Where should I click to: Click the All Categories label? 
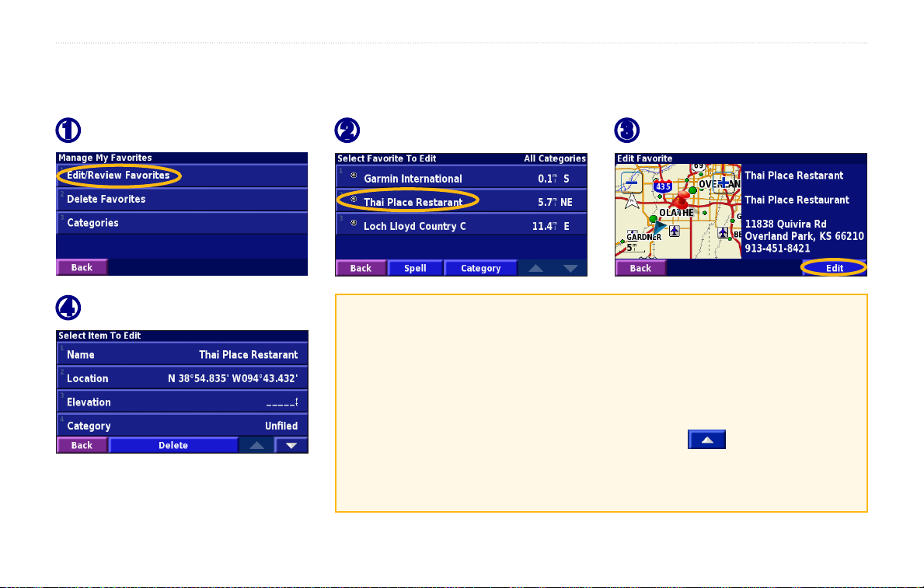click(x=555, y=158)
